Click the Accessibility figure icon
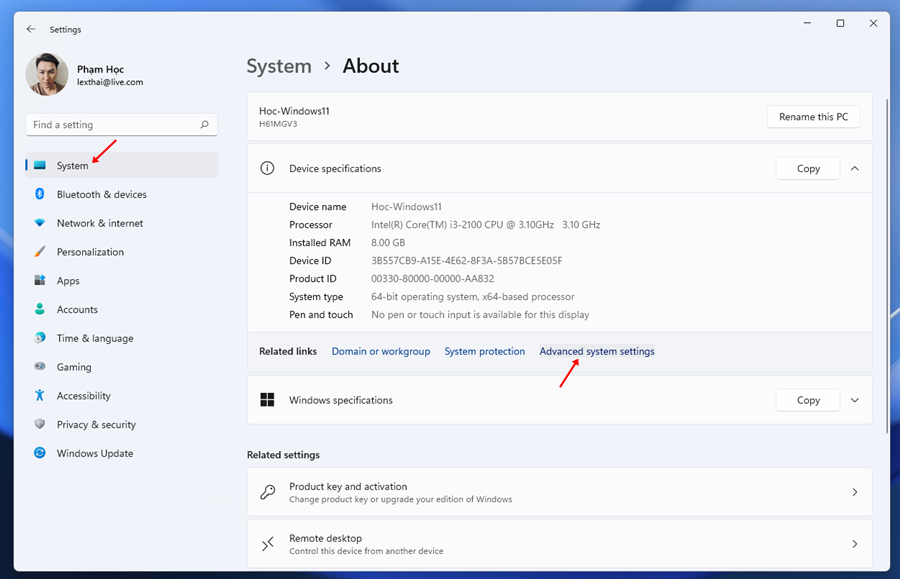The image size is (900, 579). [x=40, y=395]
